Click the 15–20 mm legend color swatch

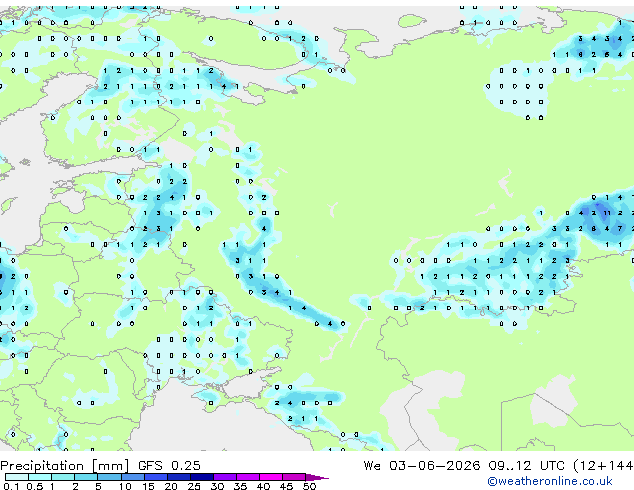tap(155, 477)
